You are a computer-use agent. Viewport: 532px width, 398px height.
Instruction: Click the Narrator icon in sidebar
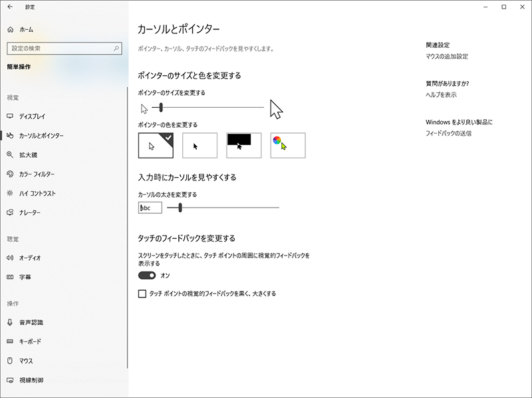pos(10,212)
